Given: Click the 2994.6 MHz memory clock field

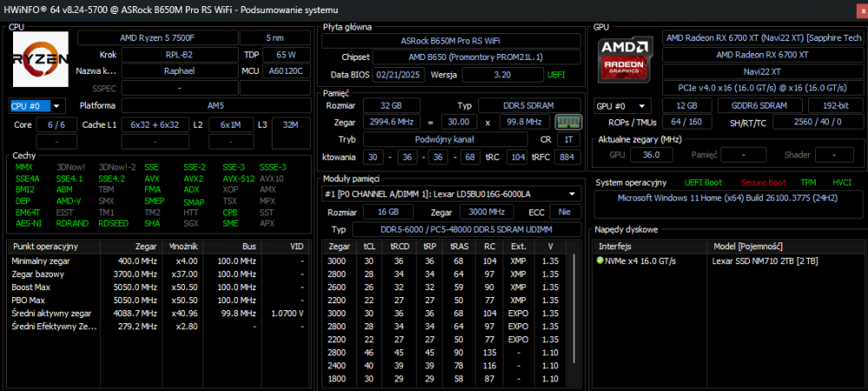Looking at the screenshot, I should tap(391, 122).
